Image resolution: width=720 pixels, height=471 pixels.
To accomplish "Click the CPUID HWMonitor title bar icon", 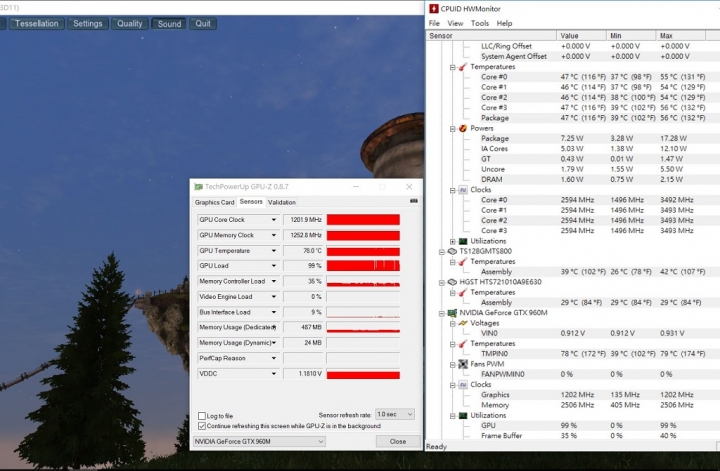I will coord(433,8).
